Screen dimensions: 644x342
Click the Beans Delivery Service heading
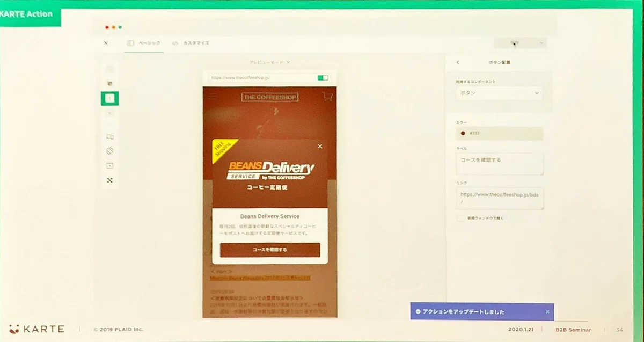(x=270, y=216)
